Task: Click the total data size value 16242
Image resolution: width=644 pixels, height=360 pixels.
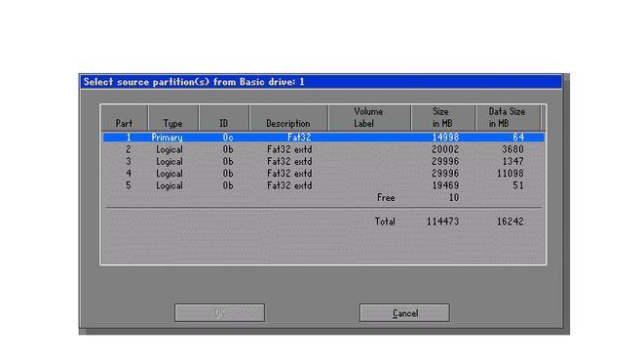Action: (511, 221)
